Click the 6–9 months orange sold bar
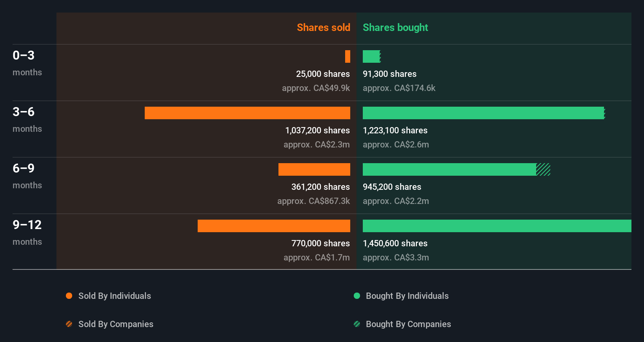 pyautogui.click(x=314, y=169)
